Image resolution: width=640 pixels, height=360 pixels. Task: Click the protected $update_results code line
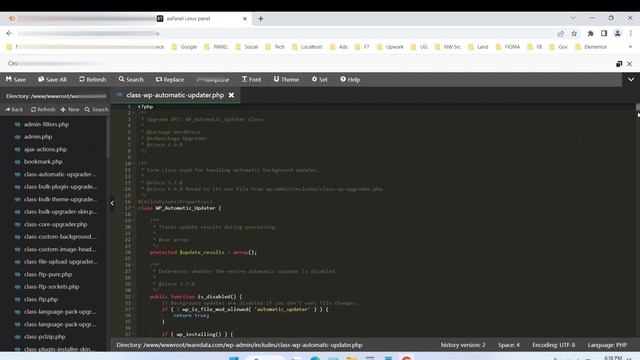click(x=203, y=253)
